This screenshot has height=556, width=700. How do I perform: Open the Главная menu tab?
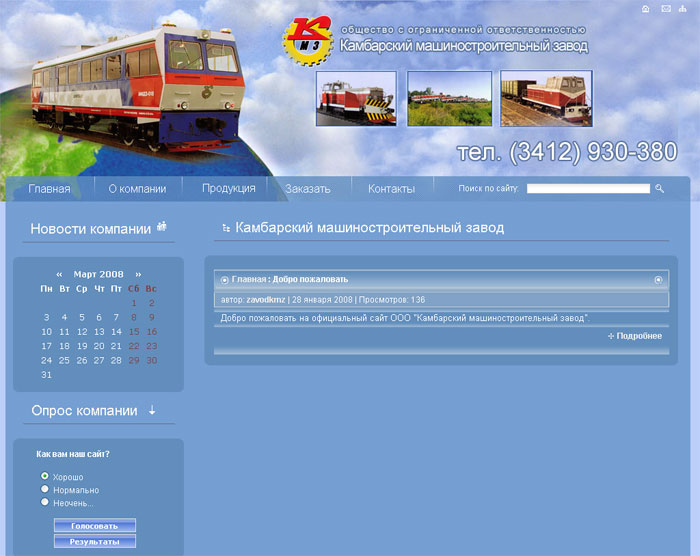[49, 189]
